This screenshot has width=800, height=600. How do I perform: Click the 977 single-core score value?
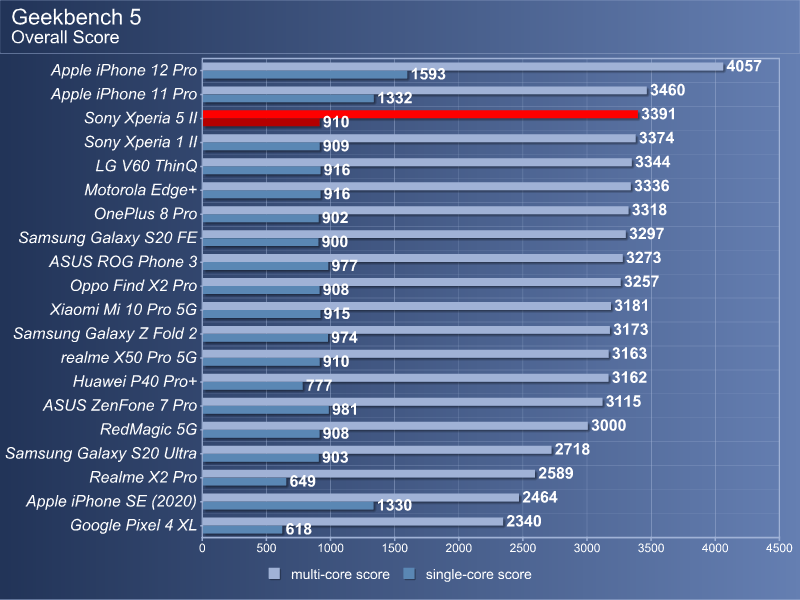(345, 266)
